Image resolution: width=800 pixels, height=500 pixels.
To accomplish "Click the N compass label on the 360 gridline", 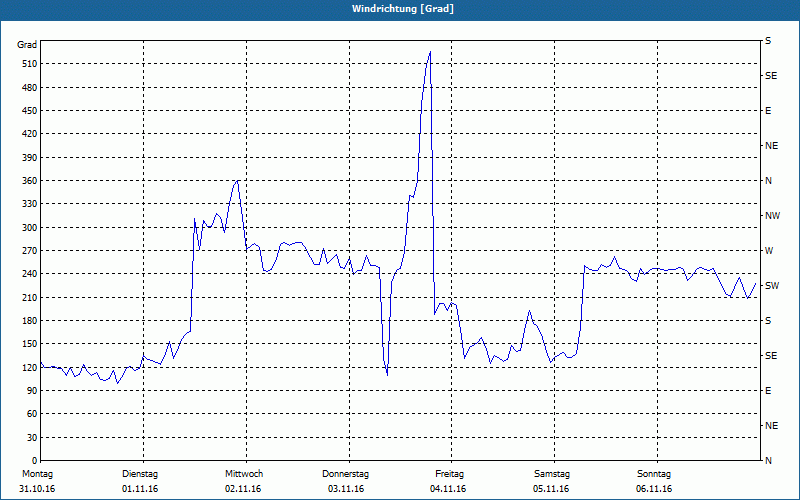I will coord(769,181).
